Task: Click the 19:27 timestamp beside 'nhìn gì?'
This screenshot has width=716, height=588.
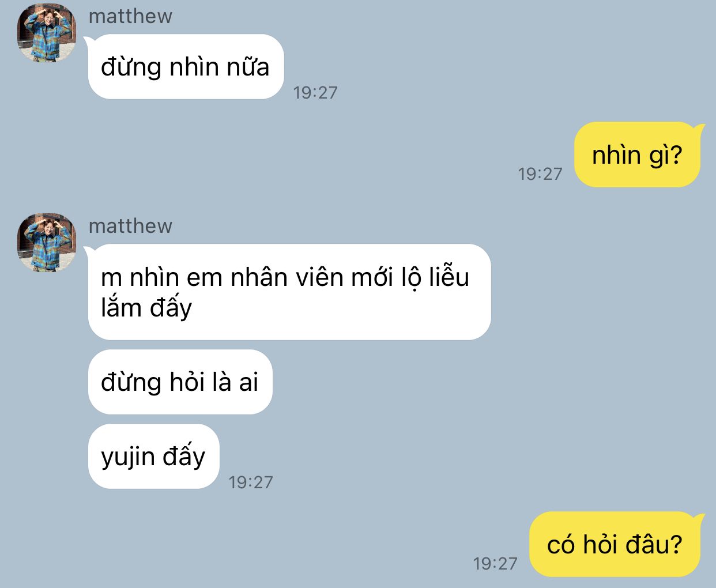Action: [540, 174]
